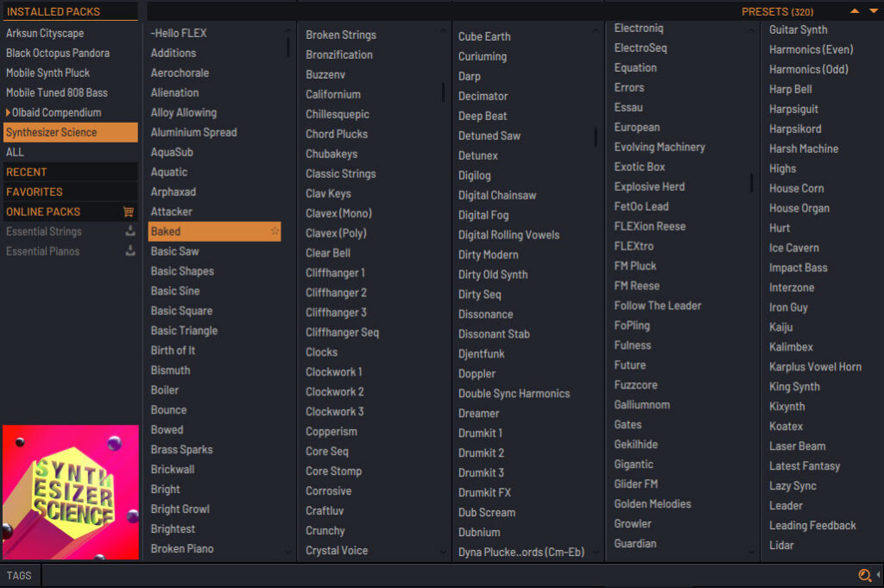The image size is (884, 588).
Task: Click the Online Packs shopping cart icon
Action: [x=129, y=212]
